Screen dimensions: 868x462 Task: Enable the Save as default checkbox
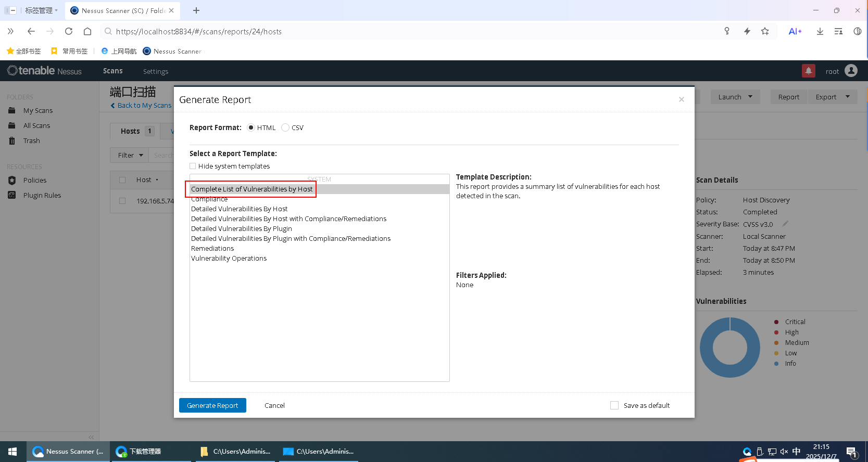coord(614,405)
